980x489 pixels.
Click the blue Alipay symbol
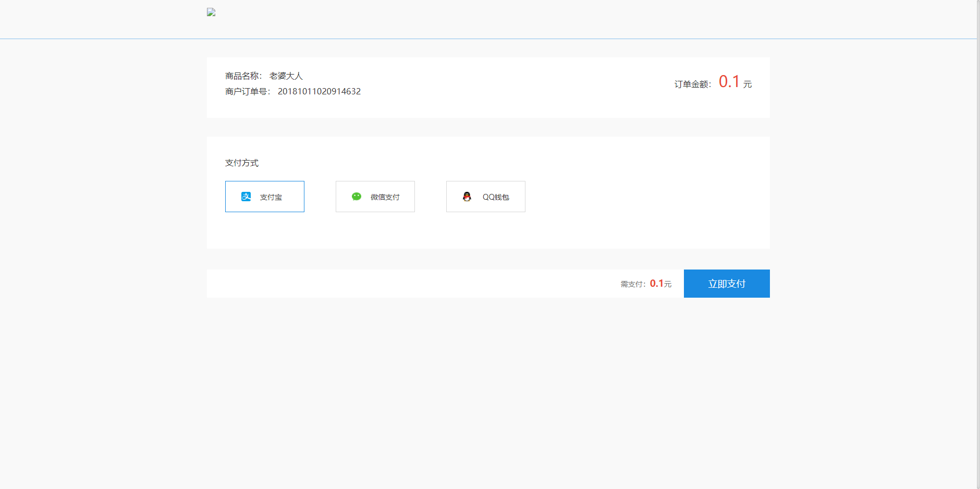pyautogui.click(x=246, y=197)
